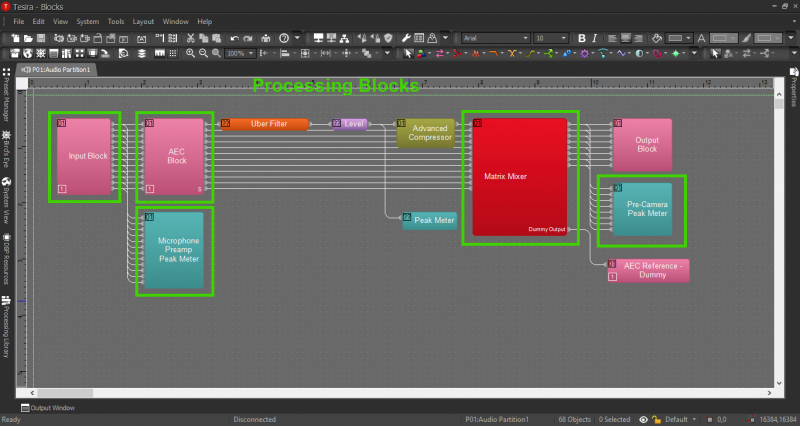The height and width of the screenshot is (426, 800).
Task: Open the Preset Manager sidebar panel
Action: click(6, 95)
